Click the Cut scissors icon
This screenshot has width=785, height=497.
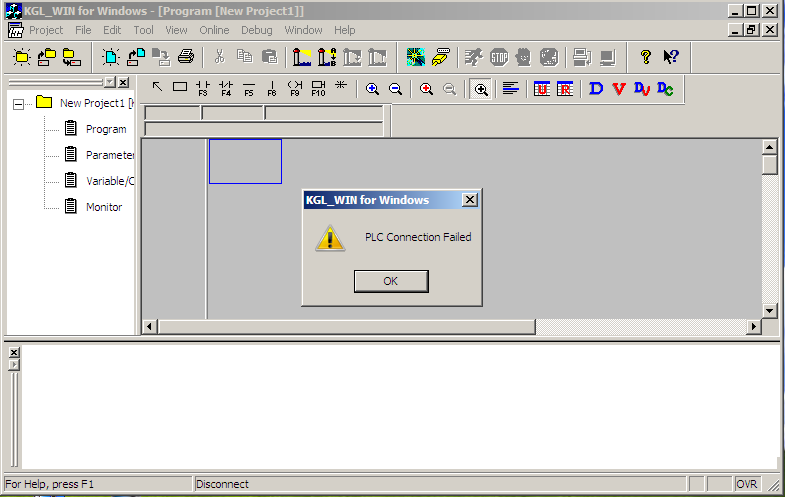click(219, 57)
